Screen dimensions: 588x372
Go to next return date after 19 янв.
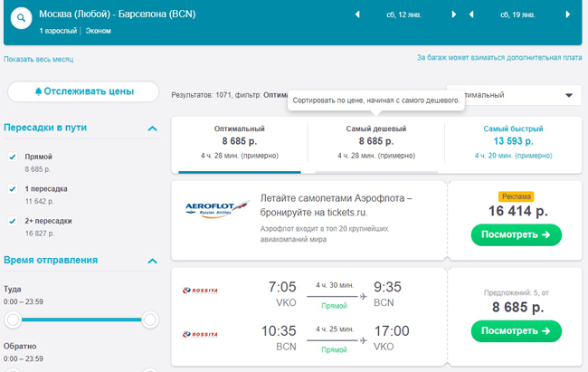tap(568, 14)
